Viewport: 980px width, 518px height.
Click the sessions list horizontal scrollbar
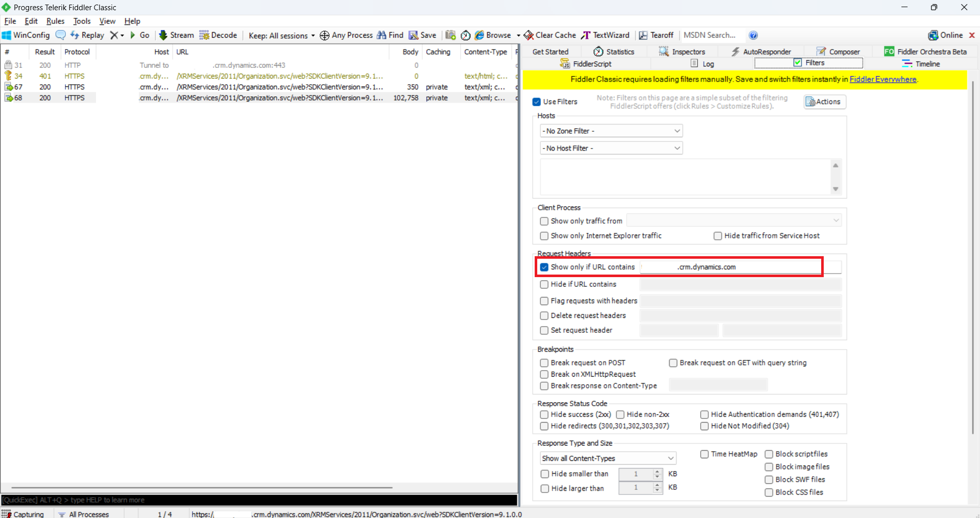coord(202,488)
